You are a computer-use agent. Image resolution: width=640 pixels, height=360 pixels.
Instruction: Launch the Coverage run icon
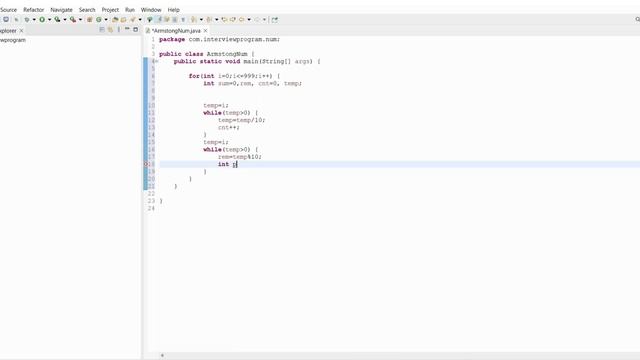[x=58, y=19]
